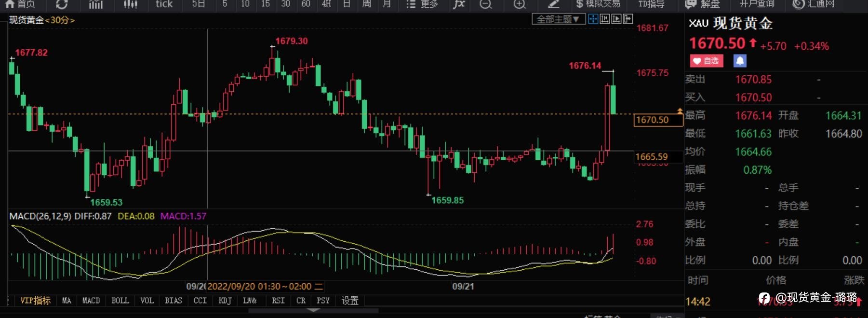Select 5 minute period
The width and height of the screenshot is (868, 318).
225,4
